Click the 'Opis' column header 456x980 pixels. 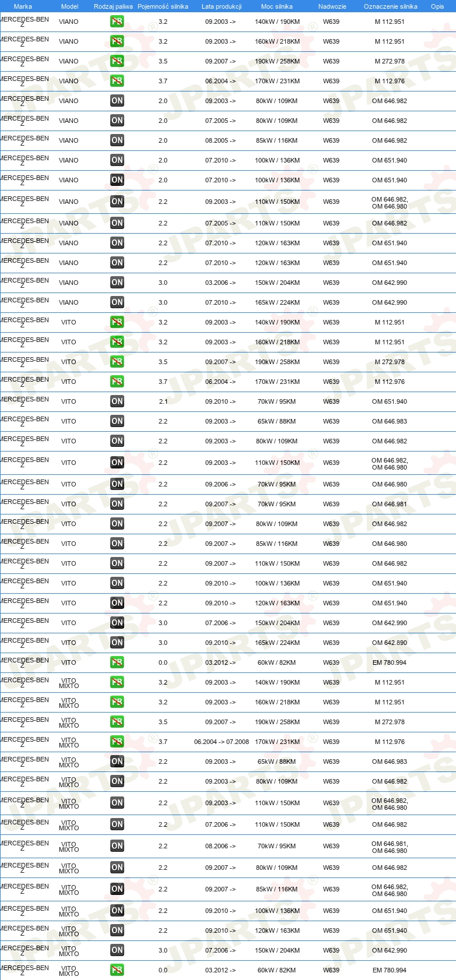(437, 6)
